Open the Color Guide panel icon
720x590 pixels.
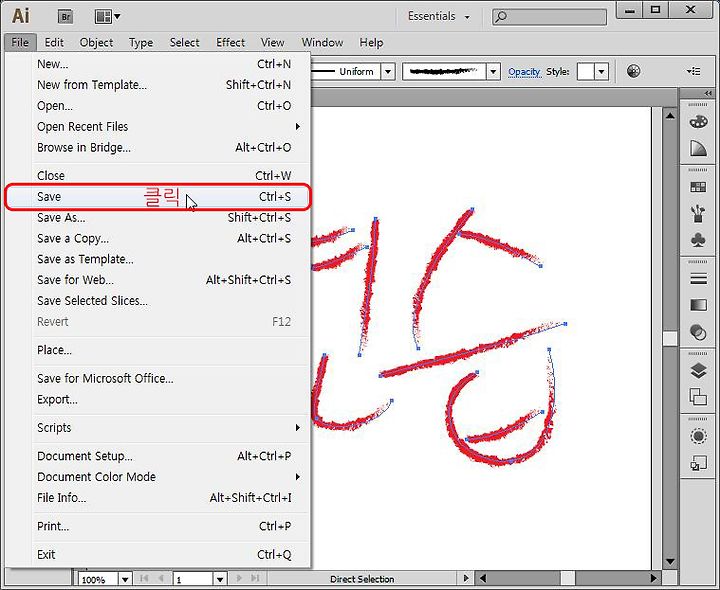pyautogui.click(x=698, y=148)
